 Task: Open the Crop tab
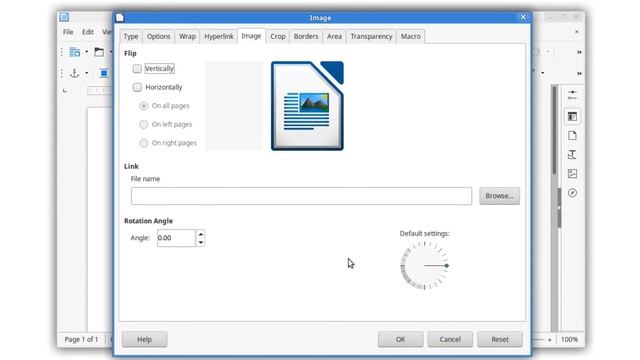tap(278, 36)
